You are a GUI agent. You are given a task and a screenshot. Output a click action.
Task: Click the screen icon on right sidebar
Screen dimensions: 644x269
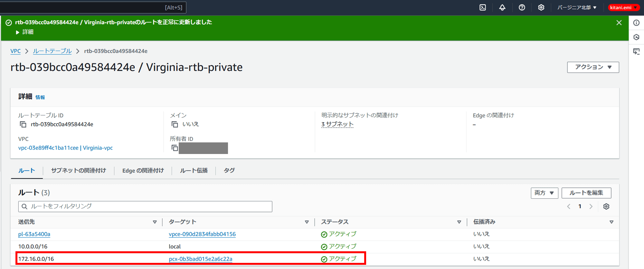click(636, 51)
